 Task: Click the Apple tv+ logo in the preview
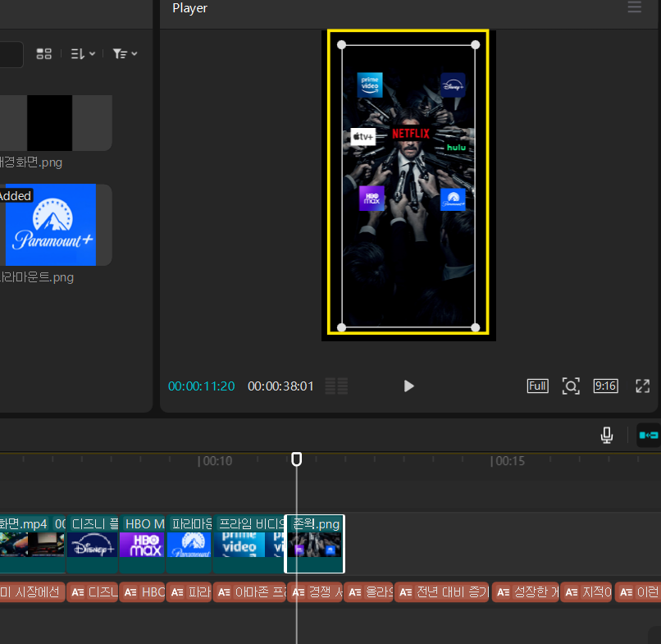[x=363, y=137]
